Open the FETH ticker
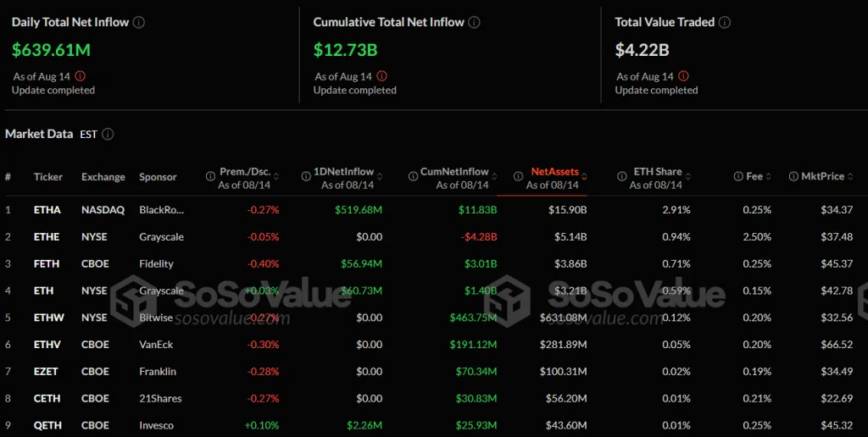The image size is (868, 437). pyautogui.click(x=47, y=264)
